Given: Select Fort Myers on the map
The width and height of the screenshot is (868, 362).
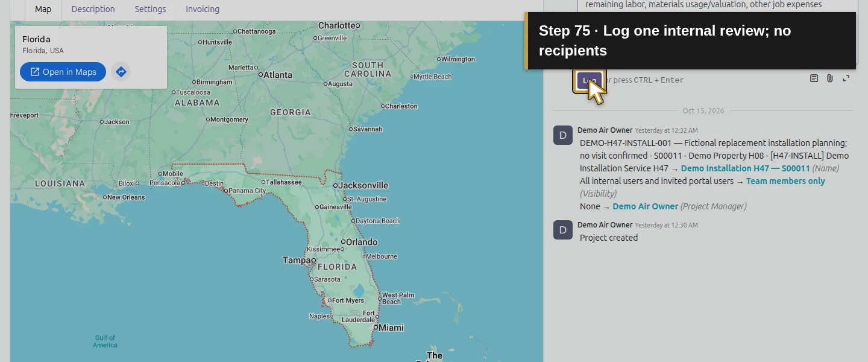Looking at the screenshot, I should [348, 300].
